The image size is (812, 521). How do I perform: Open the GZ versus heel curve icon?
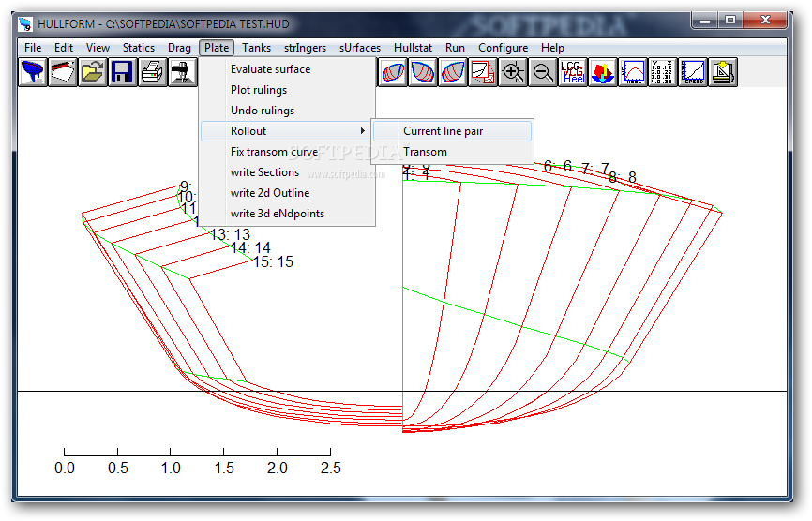(x=633, y=72)
